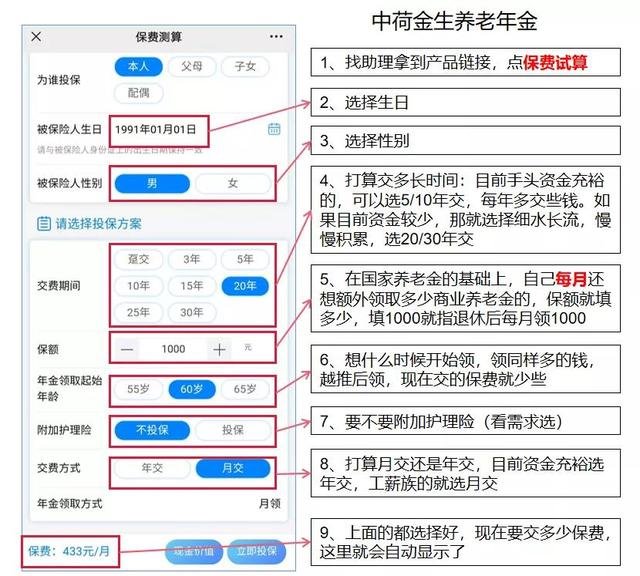Set annuity start age to 60岁

click(x=191, y=389)
